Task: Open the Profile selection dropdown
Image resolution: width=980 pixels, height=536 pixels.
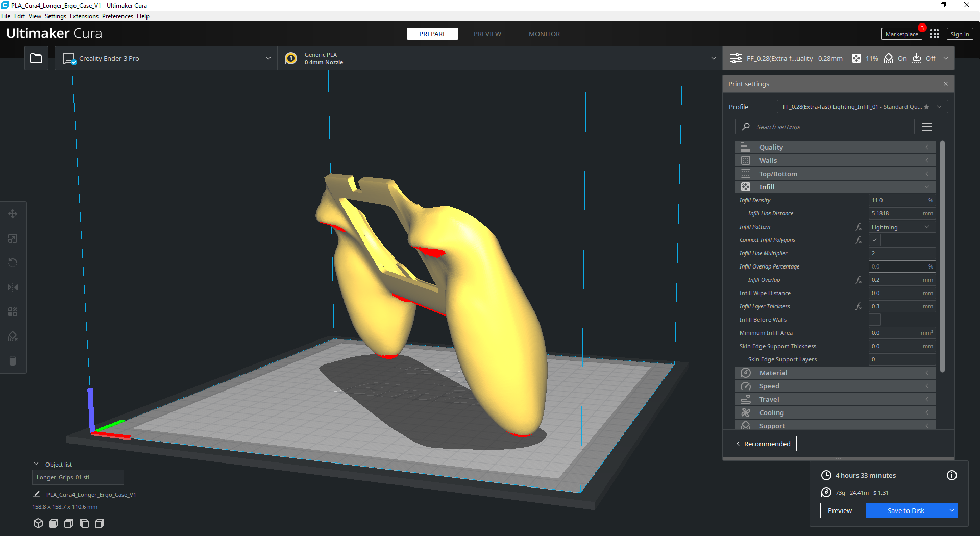Action: tap(862, 107)
